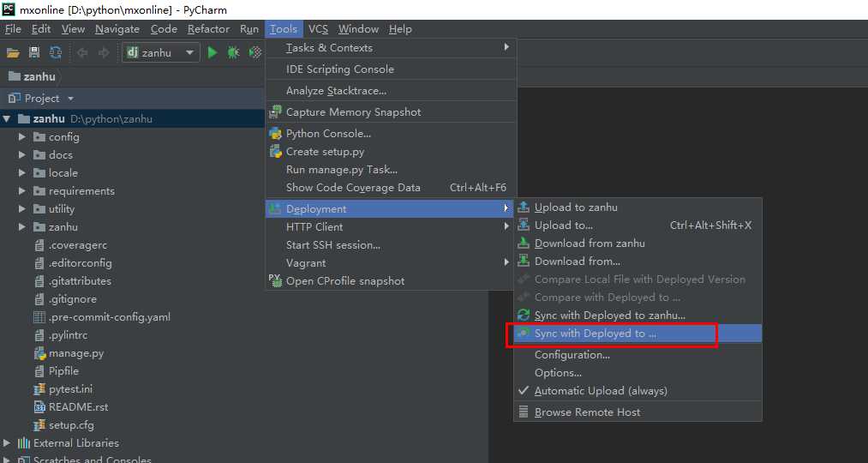Click the Forward navigation arrow icon
This screenshot has height=463, width=868.
pos(104,52)
